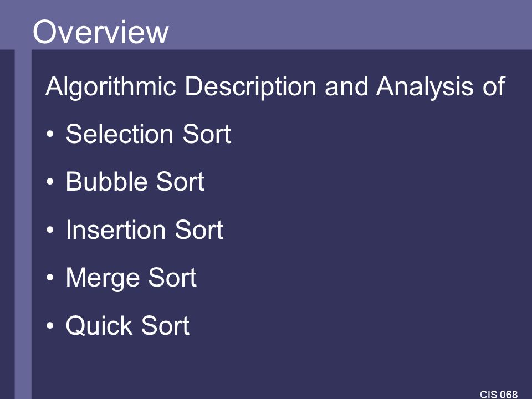Click the word "and" in the heading line
This screenshot has width=532, height=399.
pyautogui.click(x=346, y=86)
